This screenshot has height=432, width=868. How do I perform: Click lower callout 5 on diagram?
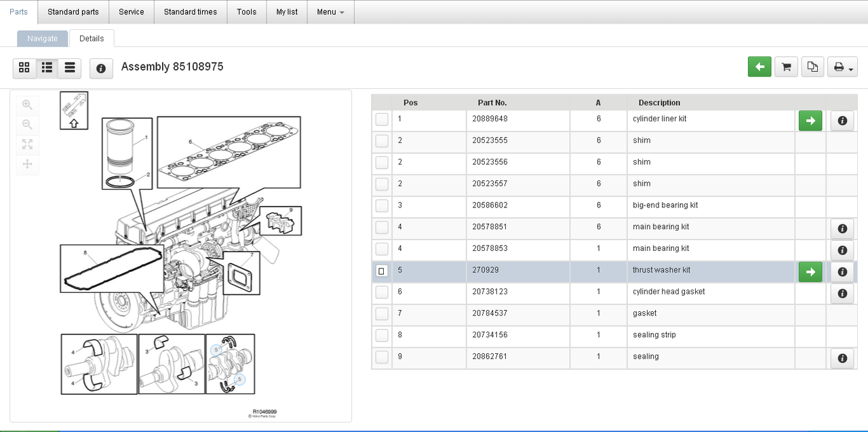238,380
